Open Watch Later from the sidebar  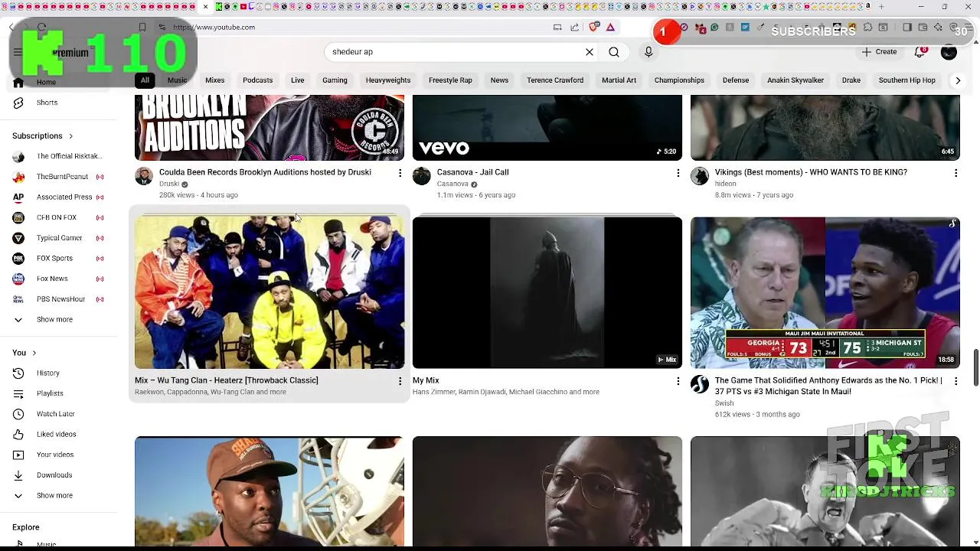pyautogui.click(x=55, y=414)
